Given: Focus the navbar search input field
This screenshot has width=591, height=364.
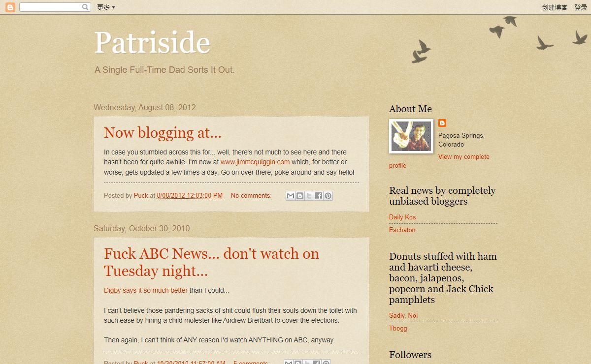Looking at the screenshot, I should point(50,7).
